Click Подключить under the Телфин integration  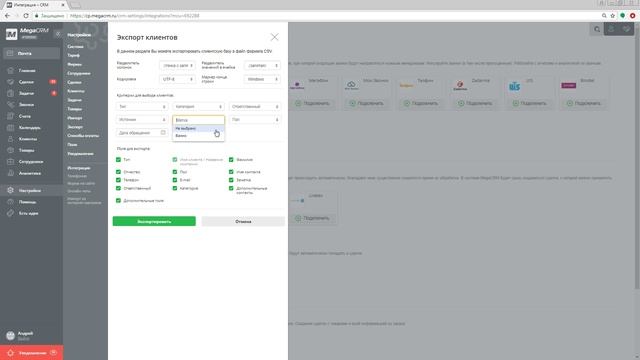click(420, 103)
